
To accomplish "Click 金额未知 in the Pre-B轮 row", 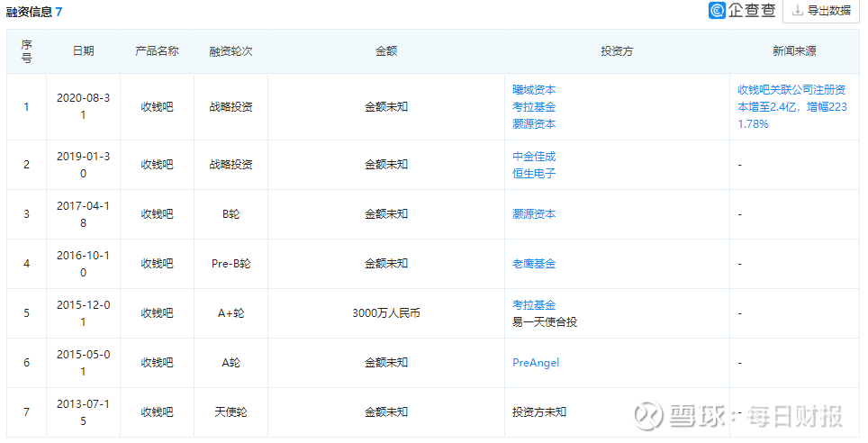I will 386,264.
